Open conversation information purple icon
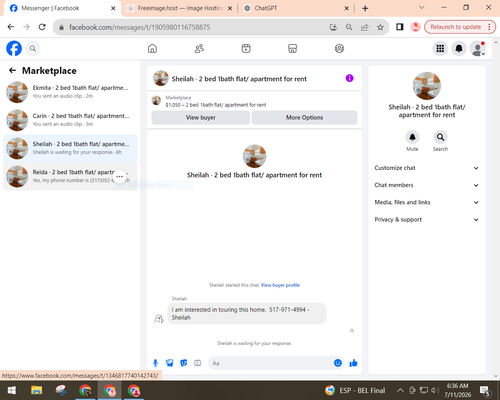500x400 pixels. [349, 78]
